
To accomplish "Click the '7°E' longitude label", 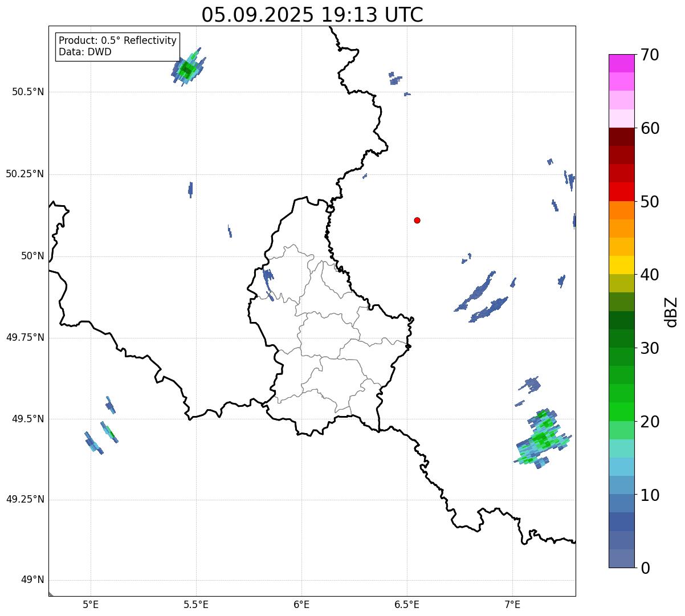I will [512, 604].
